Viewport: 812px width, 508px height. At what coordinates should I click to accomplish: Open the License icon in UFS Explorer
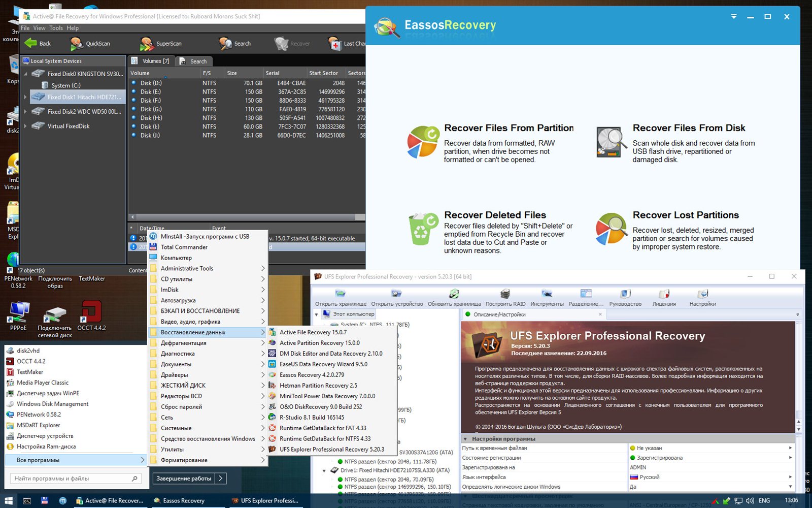664,294
